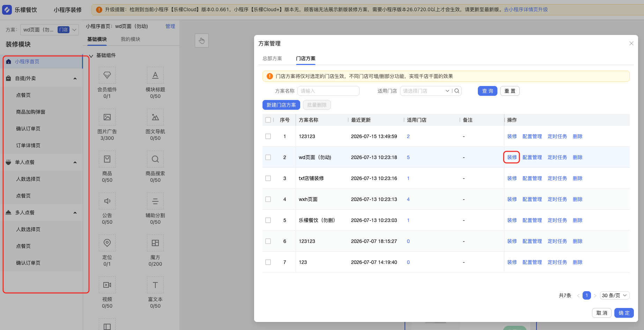The width and height of the screenshot is (644, 330).
Task: Toggle the select-all checkbox in table header
Action: coord(268,120)
